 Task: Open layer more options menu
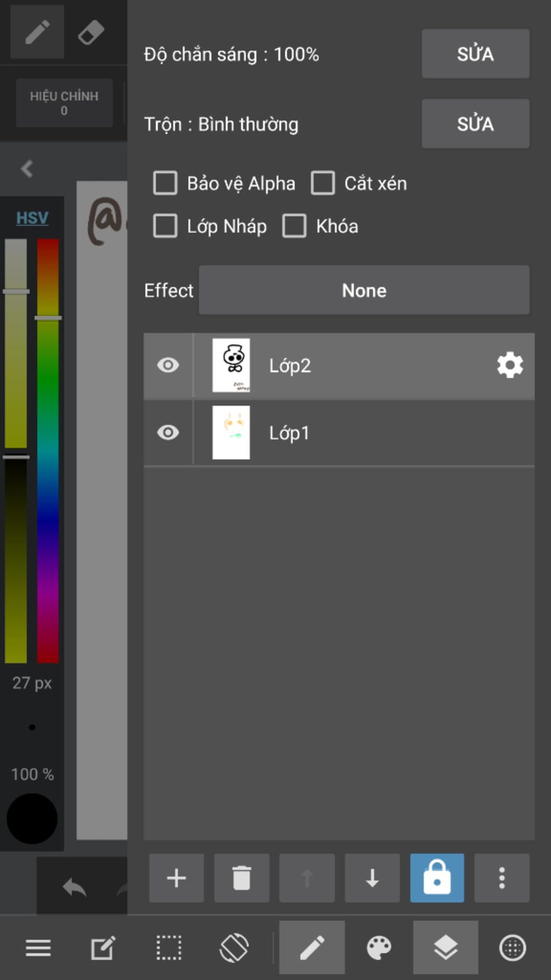tap(501, 878)
